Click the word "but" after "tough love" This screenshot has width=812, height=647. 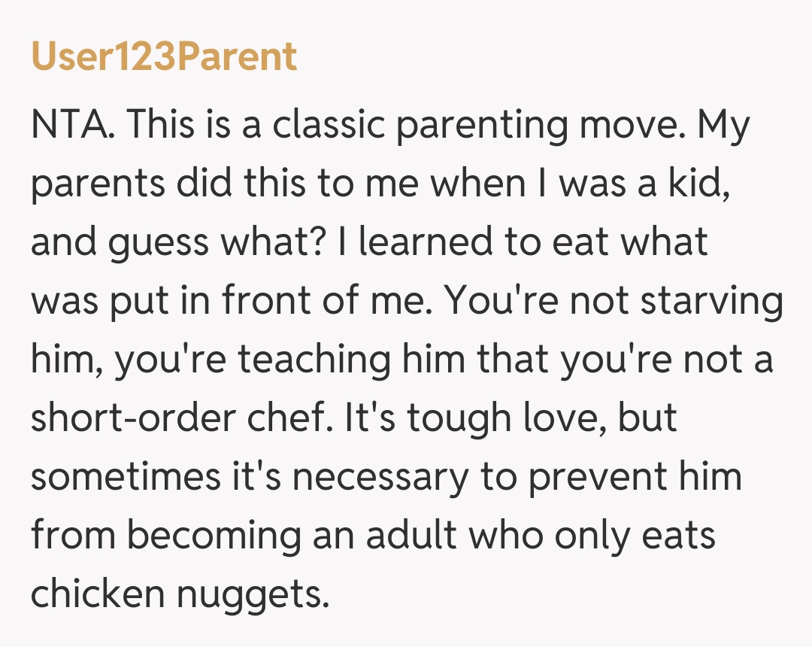pos(647,419)
